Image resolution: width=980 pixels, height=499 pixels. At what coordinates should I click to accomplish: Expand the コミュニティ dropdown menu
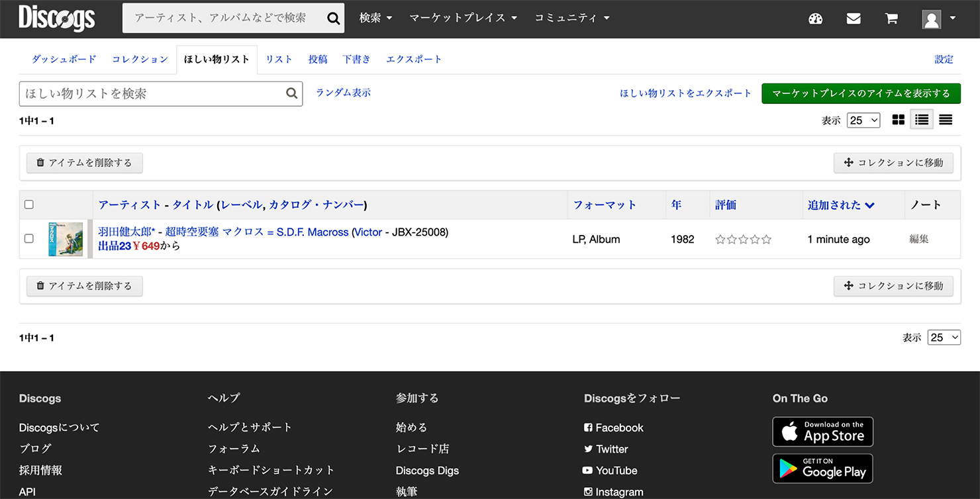click(x=572, y=18)
